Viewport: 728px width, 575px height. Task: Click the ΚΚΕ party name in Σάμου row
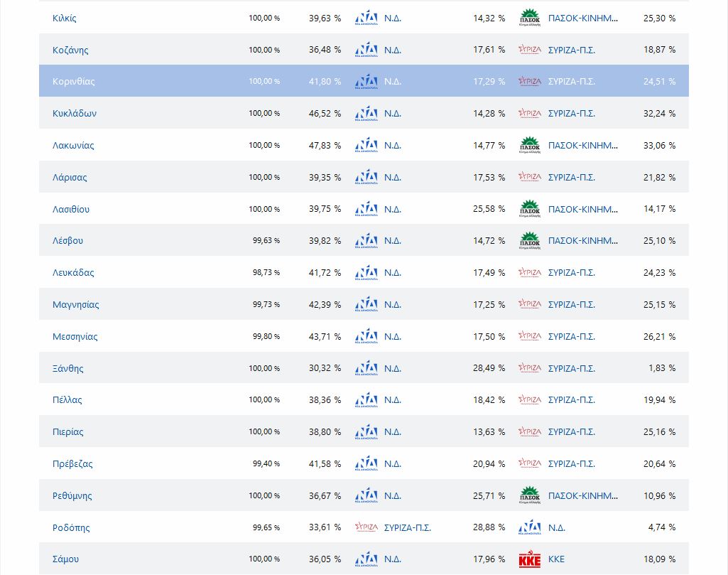tap(556, 559)
